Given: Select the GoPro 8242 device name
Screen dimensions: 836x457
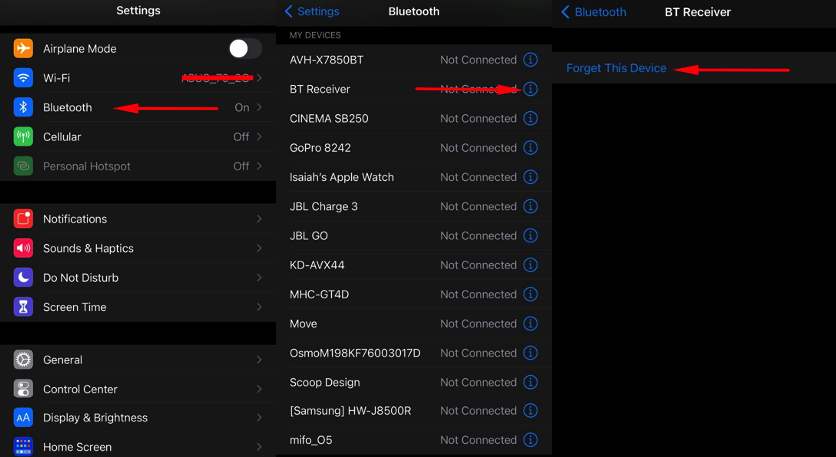Looking at the screenshot, I should pyautogui.click(x=320, y=148).
